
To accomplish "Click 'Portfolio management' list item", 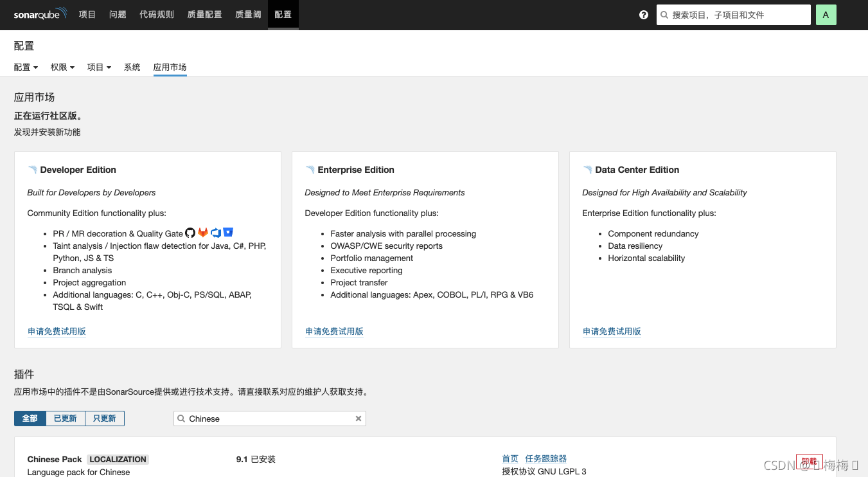I will pos(372,258).
